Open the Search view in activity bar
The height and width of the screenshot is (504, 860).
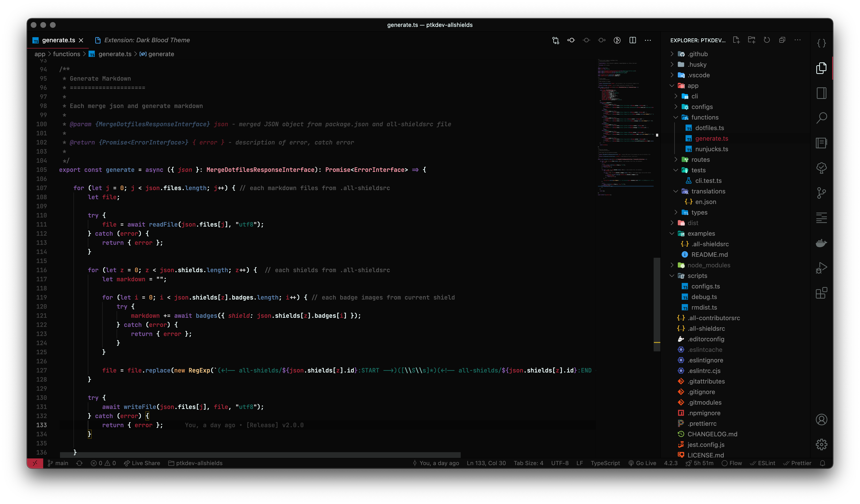tap(821, 118)
